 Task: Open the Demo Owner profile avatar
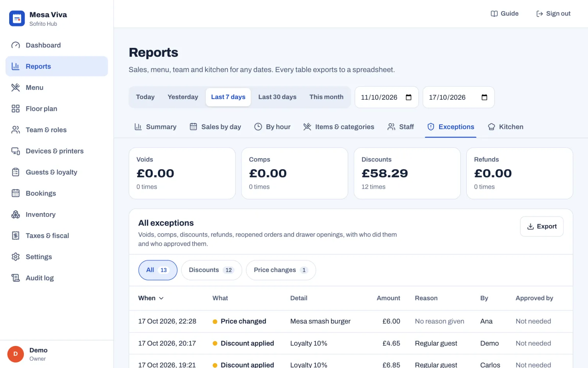pos(15,354)
